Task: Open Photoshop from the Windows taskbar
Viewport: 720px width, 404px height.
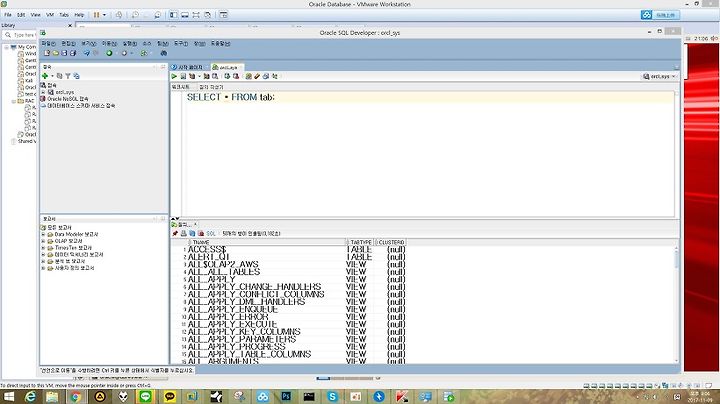Action: pyautogui.click(x=286, y=396)
